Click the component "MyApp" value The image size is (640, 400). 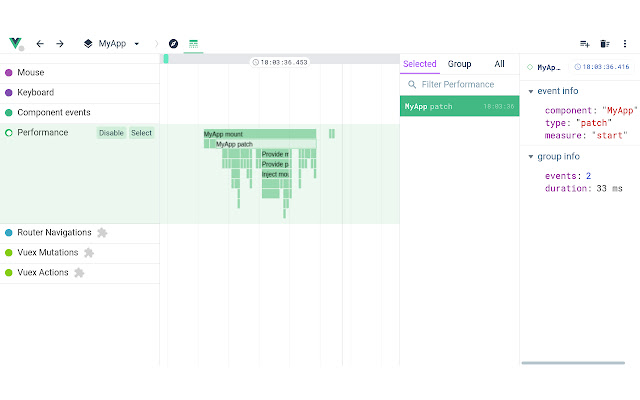[620, 111]
